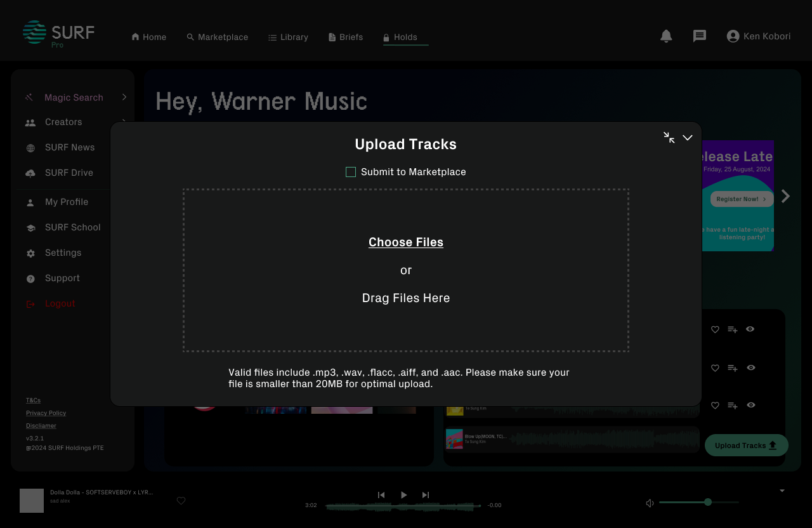Favorite the middle track row with the heart
The width and height of the screenshot is (812, 528).
click(715, 368)
